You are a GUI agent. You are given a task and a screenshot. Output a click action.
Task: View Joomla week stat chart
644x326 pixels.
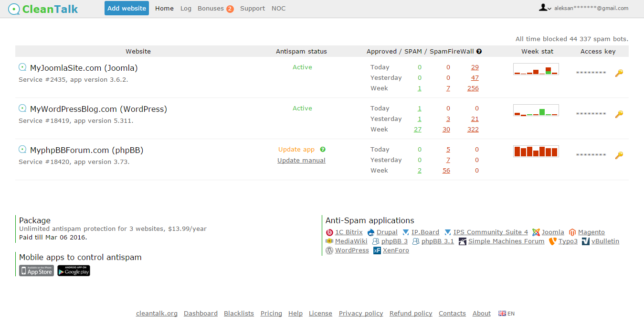tap(536, 69)
